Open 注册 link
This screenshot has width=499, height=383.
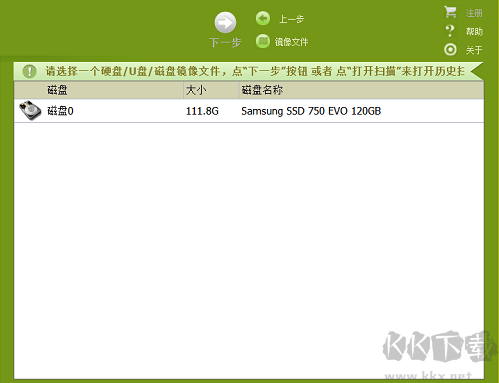pyautogui.click(x=474, y=13)
